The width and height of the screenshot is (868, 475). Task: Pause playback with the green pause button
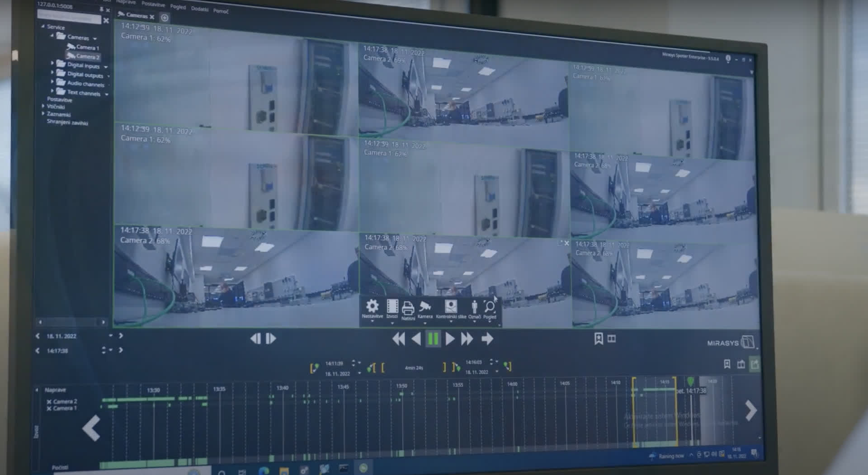click(x=433, y=339)
